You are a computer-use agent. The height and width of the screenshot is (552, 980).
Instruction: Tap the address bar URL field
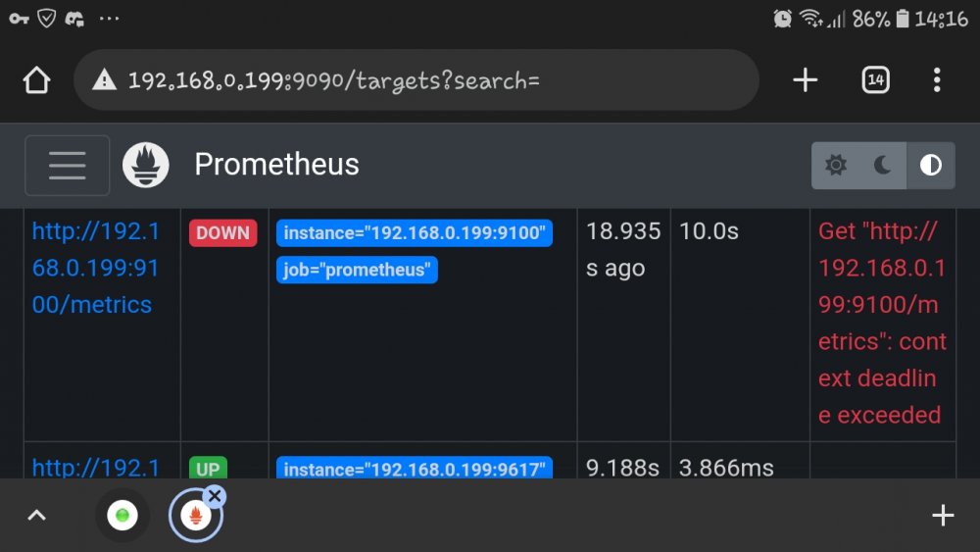point(416,80)
